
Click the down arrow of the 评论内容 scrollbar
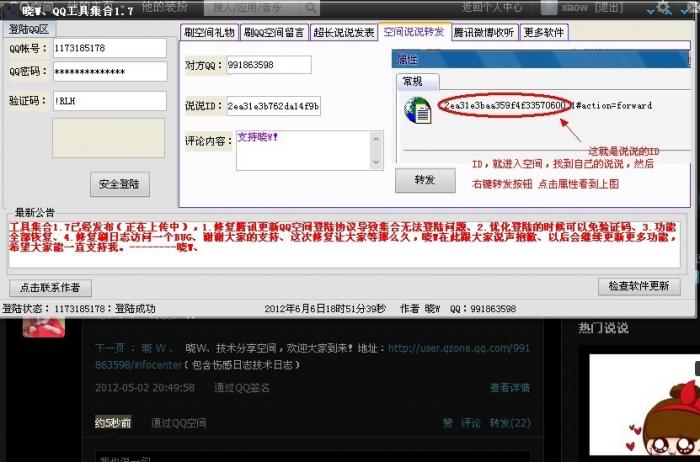tap(376, 162)
